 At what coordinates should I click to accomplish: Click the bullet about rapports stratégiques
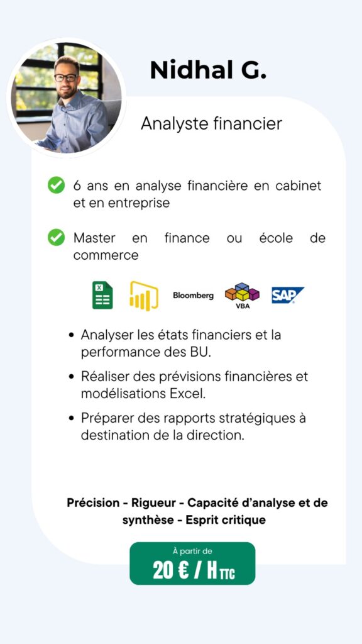click(187, 426)
